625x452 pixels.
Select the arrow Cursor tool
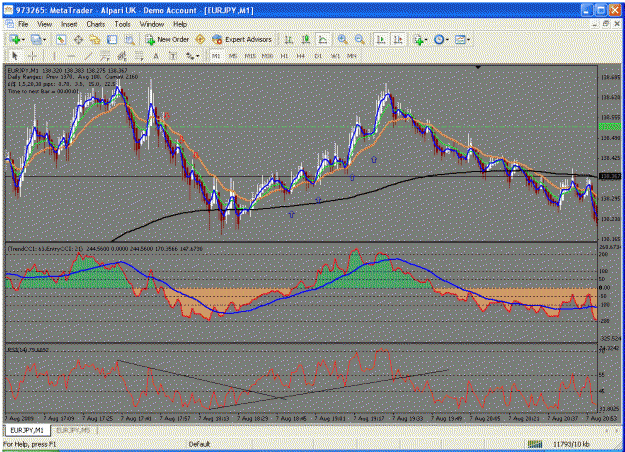pos(15,56)
